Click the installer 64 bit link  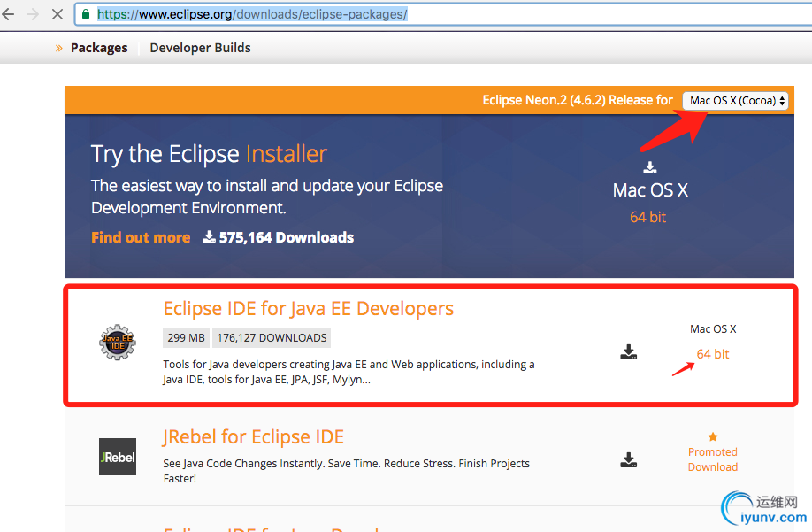coord(647,217)
